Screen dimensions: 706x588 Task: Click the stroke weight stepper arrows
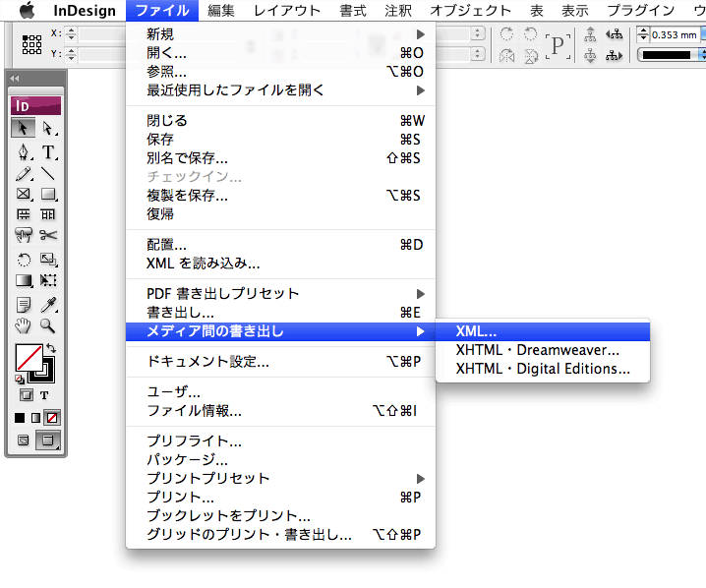643,34
